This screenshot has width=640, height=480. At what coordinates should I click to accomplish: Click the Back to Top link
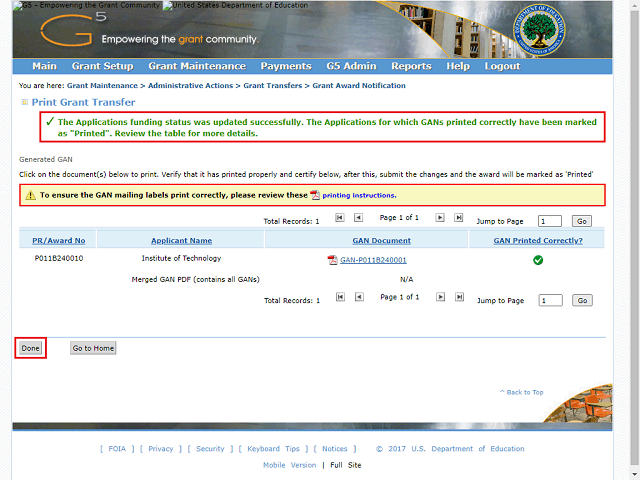[x=522, y=392]
